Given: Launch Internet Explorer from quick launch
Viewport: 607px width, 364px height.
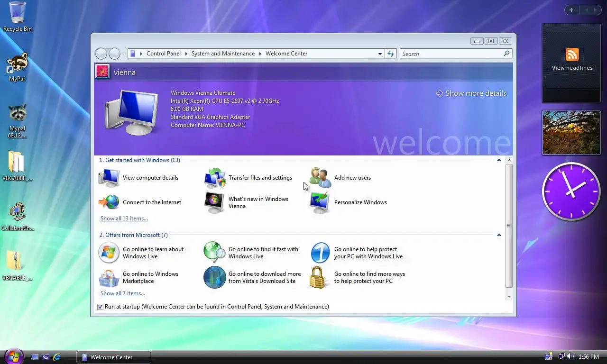Looking at the screenshot, I should (x=56, y=357).
